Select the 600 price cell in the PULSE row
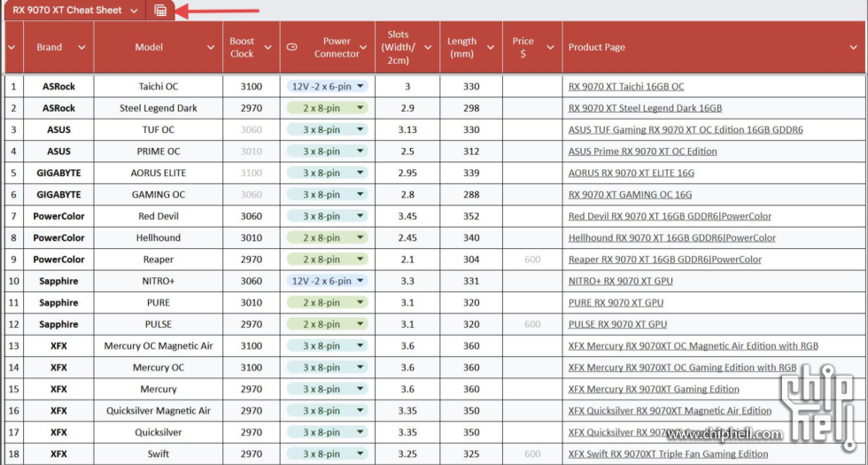This screenshot has height=465, width=868. (x=532, y=324)
